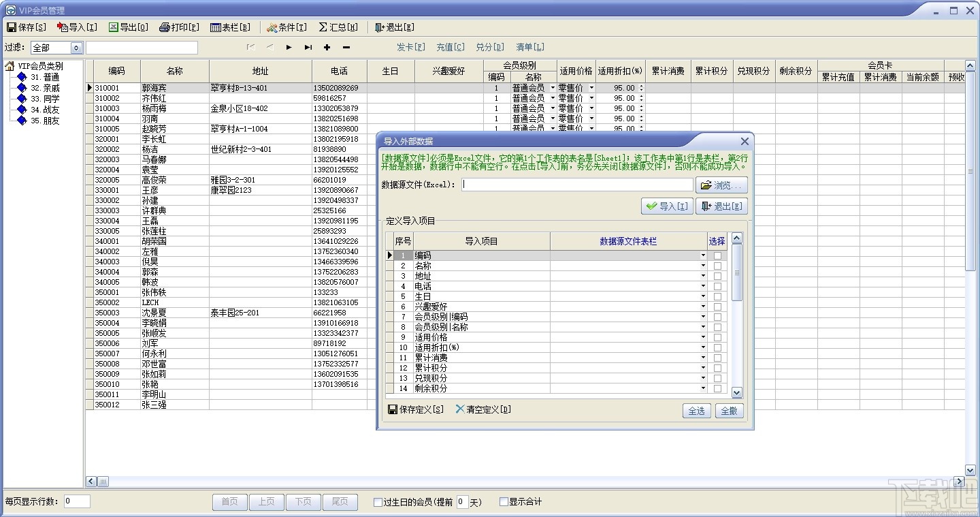Open the 全部 filter dropdown
Screen dimensions: 980x517
pos(75,48)
